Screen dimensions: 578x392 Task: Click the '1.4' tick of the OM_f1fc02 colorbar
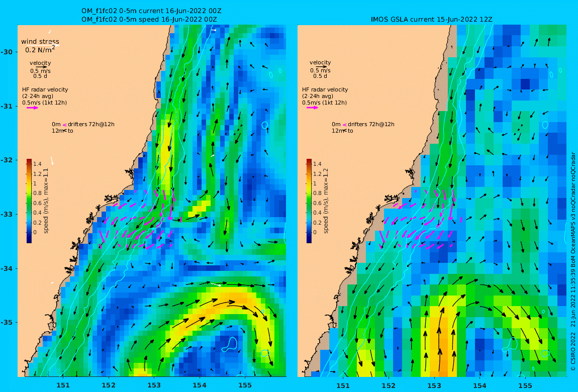37,164
